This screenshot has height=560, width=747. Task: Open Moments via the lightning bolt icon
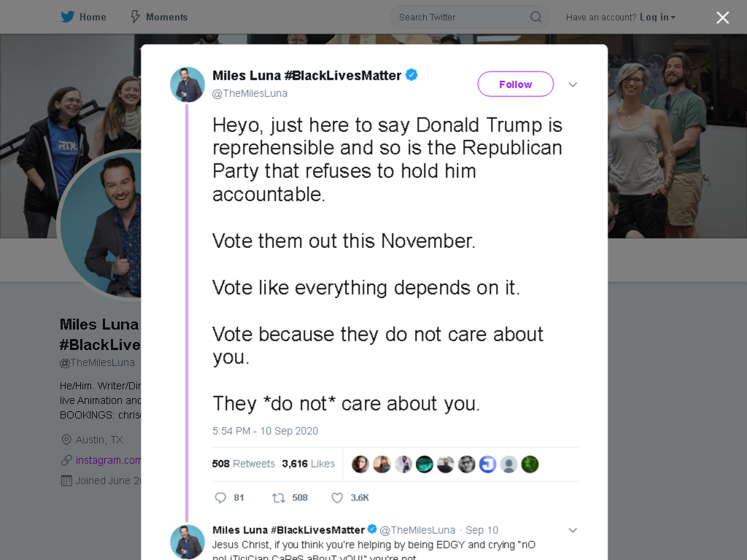(135, 17)
